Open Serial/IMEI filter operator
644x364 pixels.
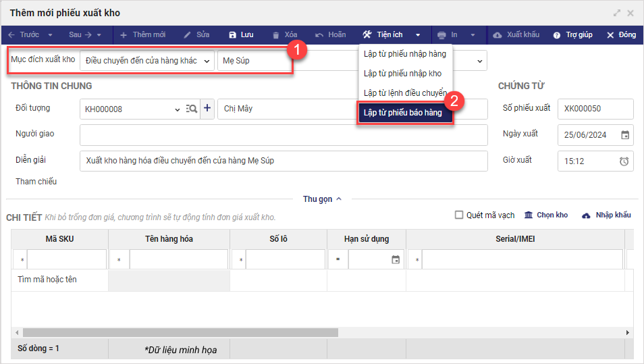tap(415, 259)
